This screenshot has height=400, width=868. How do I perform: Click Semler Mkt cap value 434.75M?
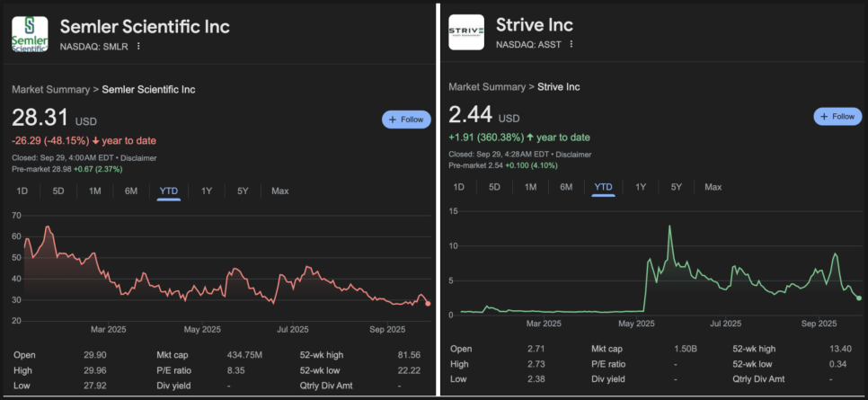click(x=245, y=355)
